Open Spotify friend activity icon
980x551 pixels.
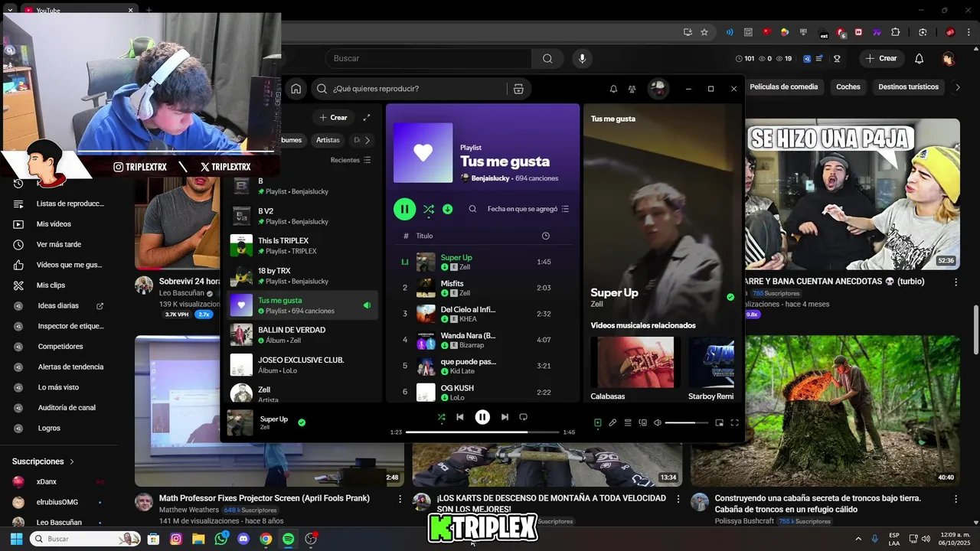pos(632,89)
